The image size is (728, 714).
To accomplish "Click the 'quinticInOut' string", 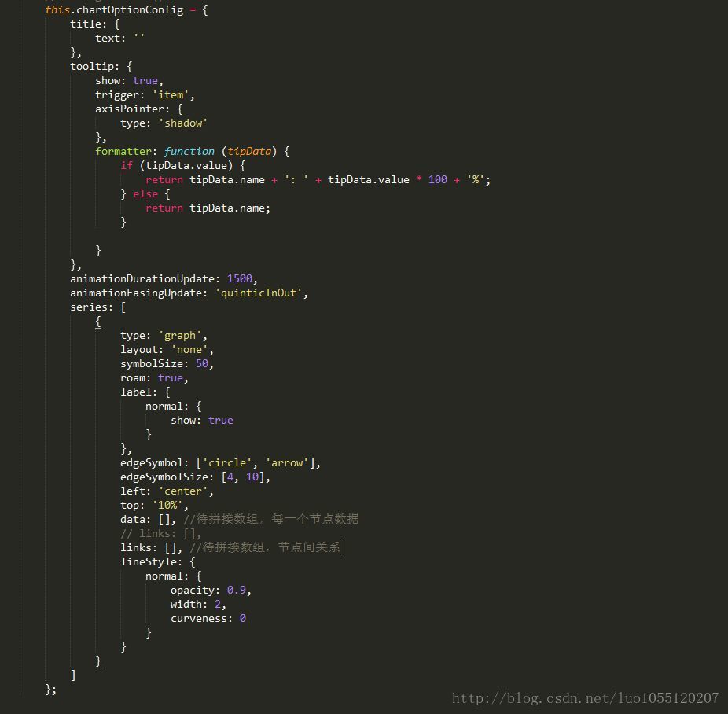I will pos(259,293).
